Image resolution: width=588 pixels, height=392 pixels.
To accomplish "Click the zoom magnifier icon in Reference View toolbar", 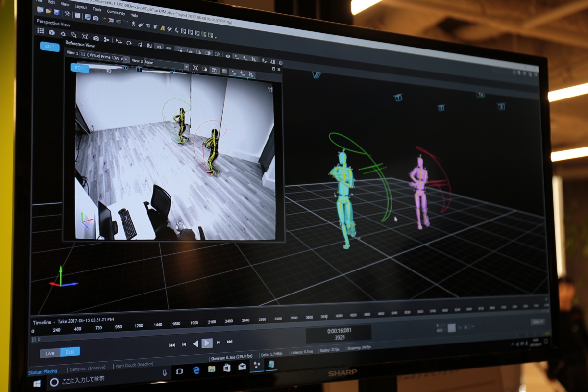I will [x=196, y=68].
